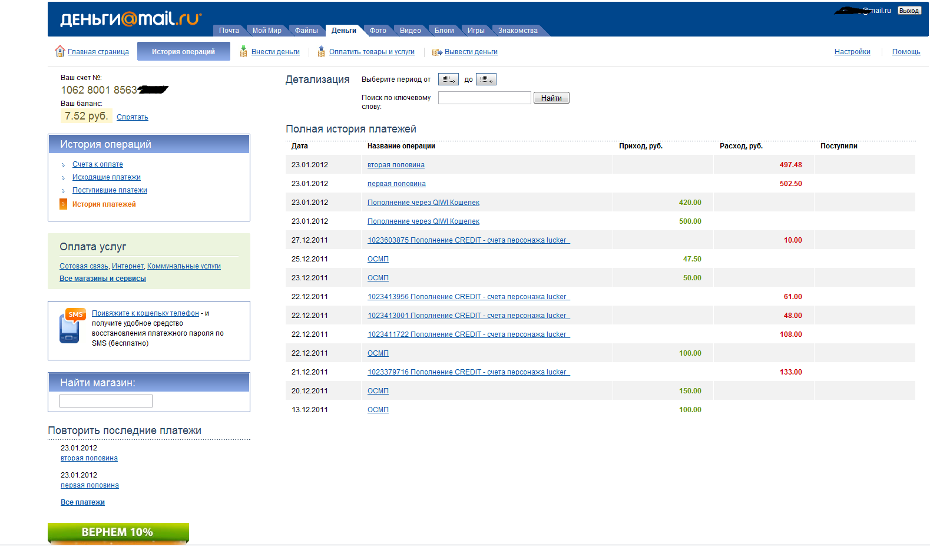Click the keyword search input field
Image resolution: width=930 pixels, height=560 pixels.
(x=484, y=98)
